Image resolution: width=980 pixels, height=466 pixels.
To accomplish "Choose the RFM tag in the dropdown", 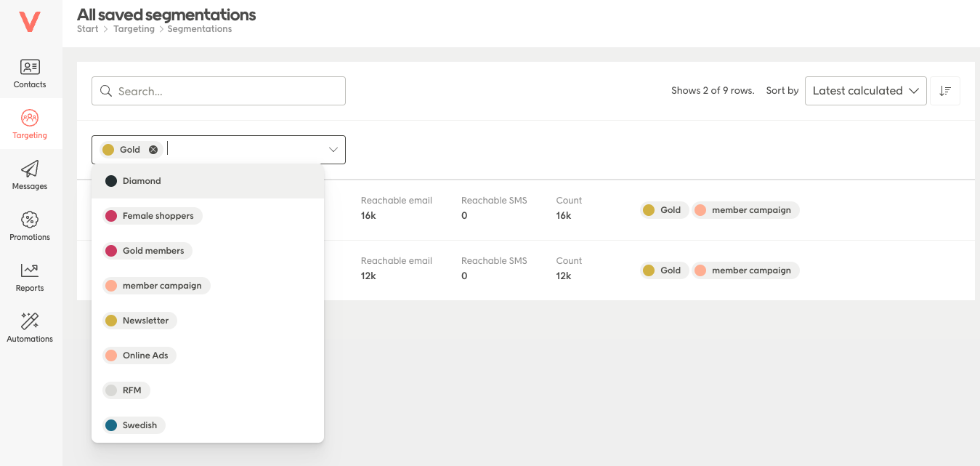I will coord(126,390).
